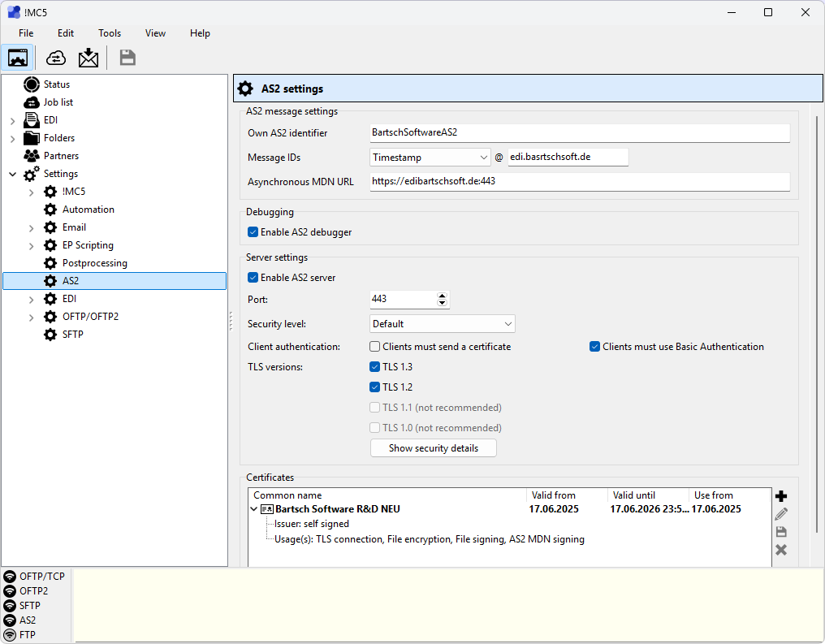Add a certificate with the plus icon
Viewport: 825px width, 644px height.
(781, 496)
